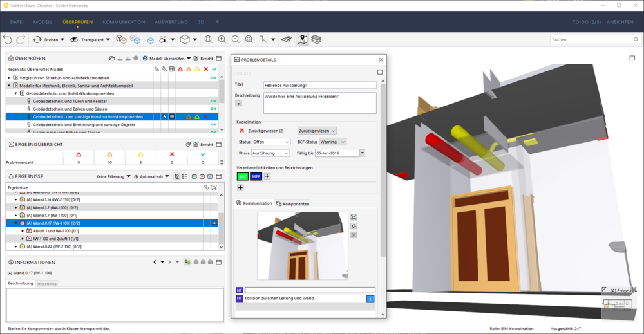Click the layers stack toolbar icon

pyautogui.click(x=316, y=39)
